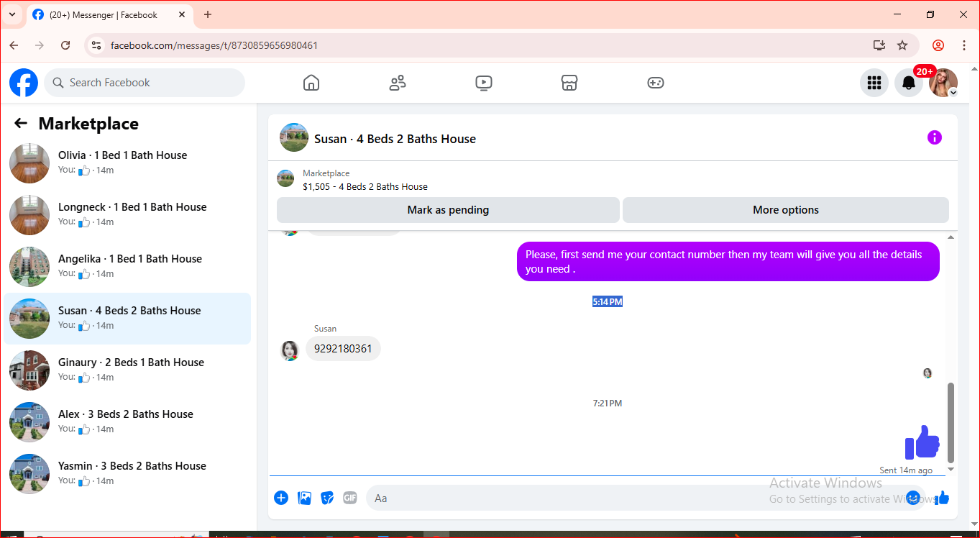Image resolution: width=980 pixels, height=538 pixels.
Task: Click Susan's avatar next to phone number message
Action: pos(289,350)
